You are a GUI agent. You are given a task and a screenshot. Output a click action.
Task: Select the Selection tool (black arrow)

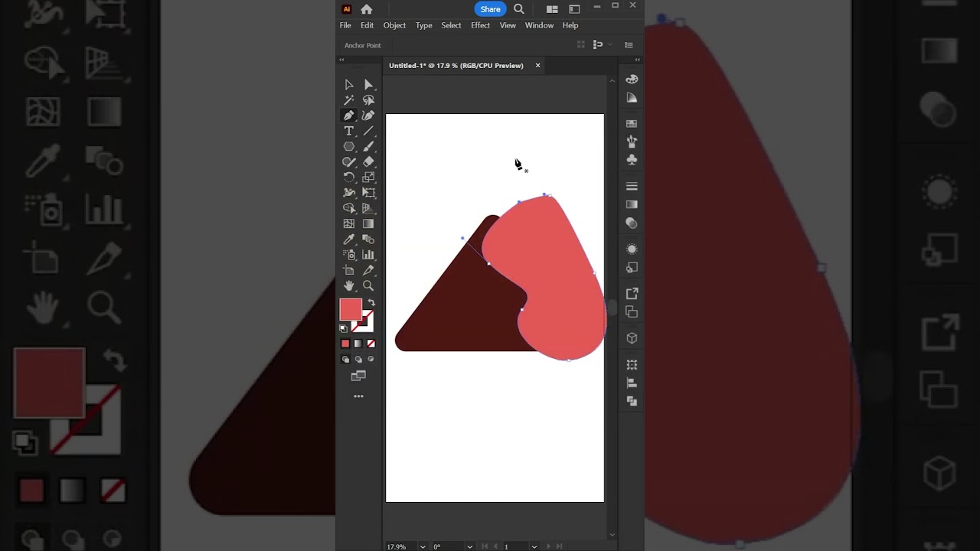349,85
